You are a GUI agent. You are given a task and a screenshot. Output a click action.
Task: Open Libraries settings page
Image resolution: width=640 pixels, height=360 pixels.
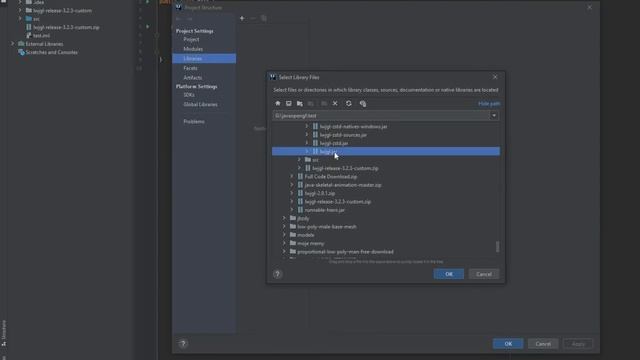(x=204, y=58)
